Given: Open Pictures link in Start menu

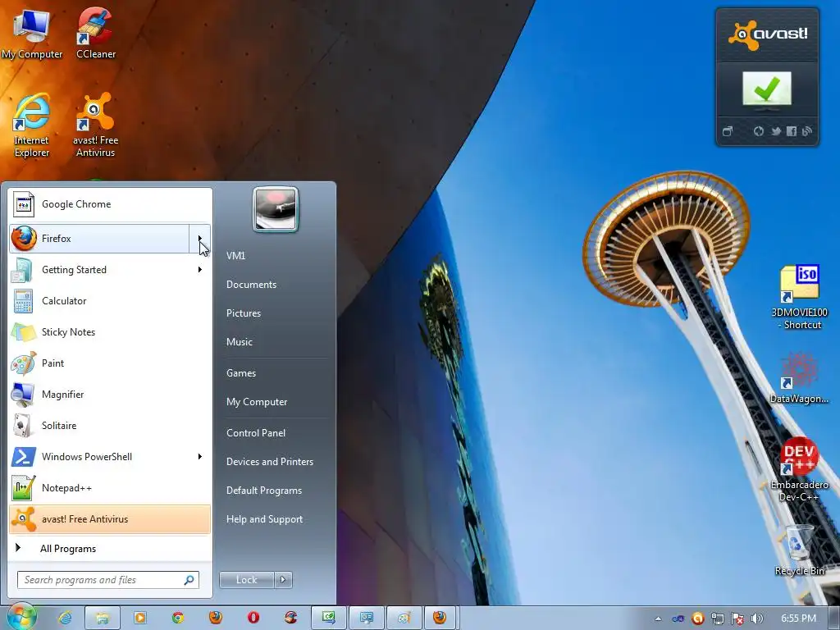Looking at the screenshot, I should pyautogui.click(x=244, y=313).
